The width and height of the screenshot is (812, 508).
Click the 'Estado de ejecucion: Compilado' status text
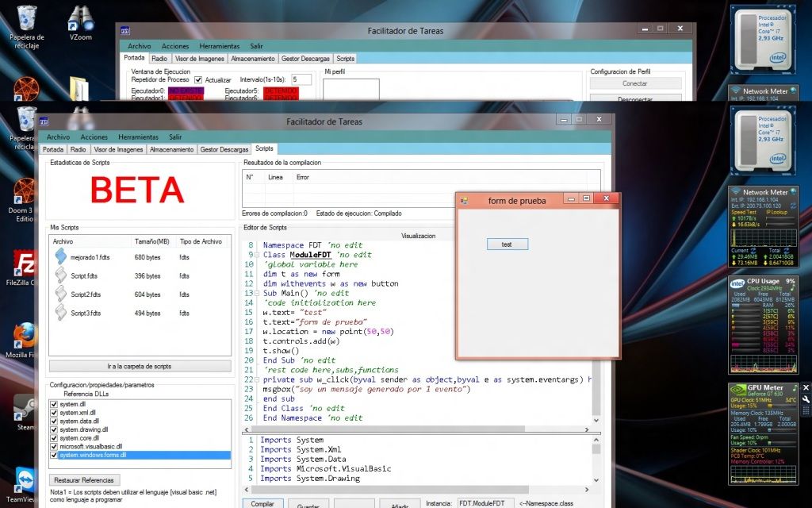[x=359, y=213]
